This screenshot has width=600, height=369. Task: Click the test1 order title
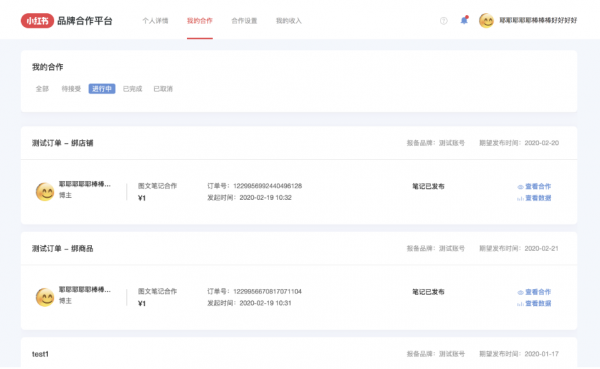click(x=40, y=354)
